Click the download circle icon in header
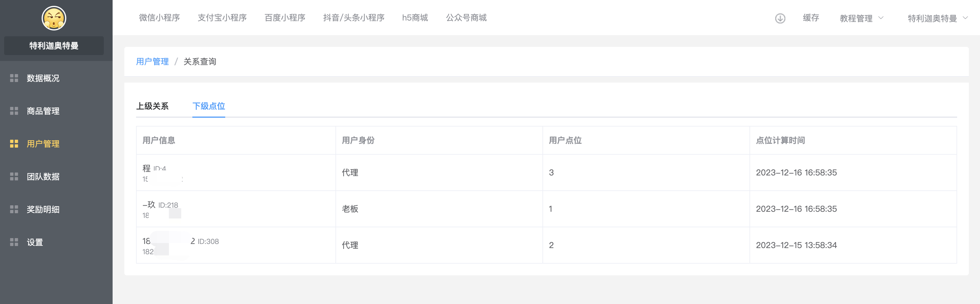The image size is (980, 304). point(780,18)
